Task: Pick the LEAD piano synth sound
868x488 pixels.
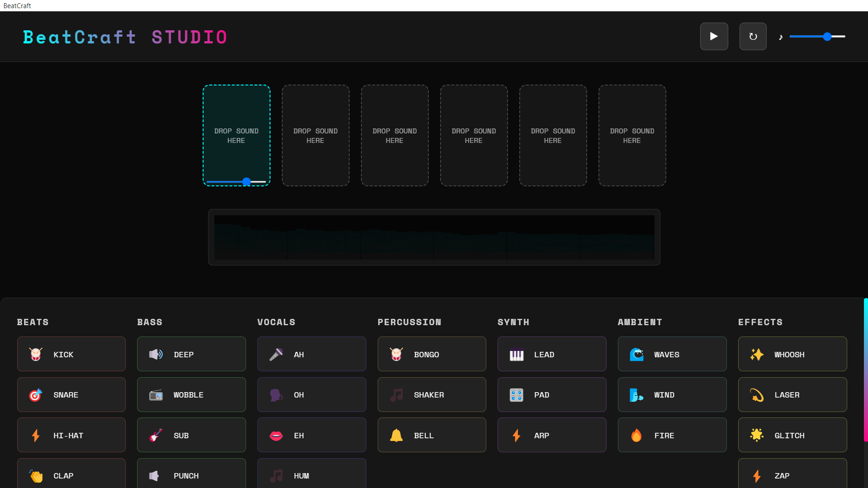Action: pos(551,354)
